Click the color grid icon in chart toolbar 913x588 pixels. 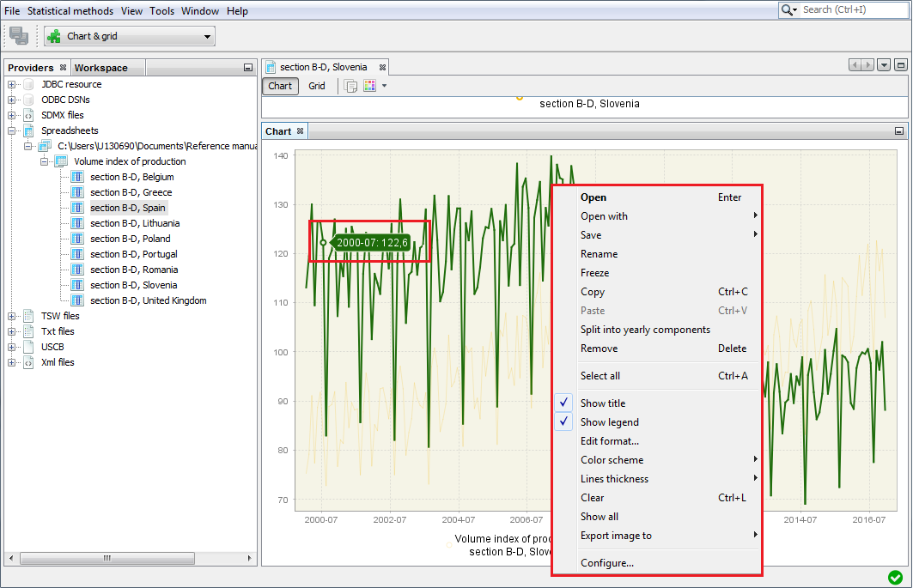click(370, 86)
